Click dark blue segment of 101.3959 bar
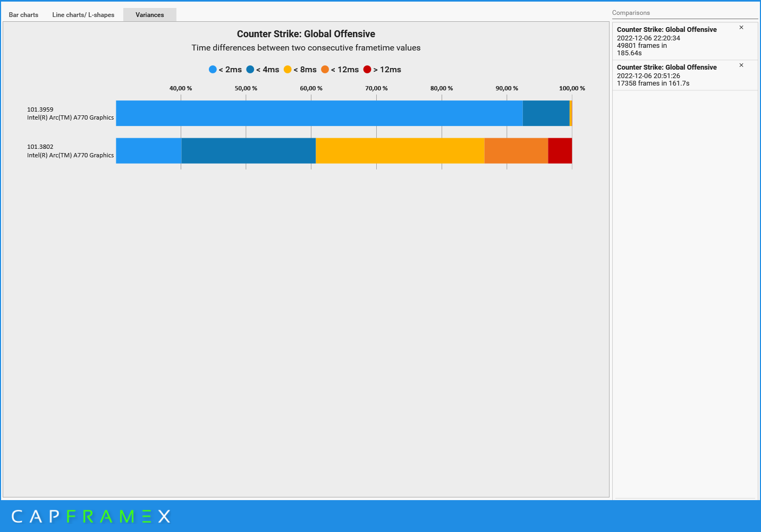761x532 pixels. coord(546,113)
